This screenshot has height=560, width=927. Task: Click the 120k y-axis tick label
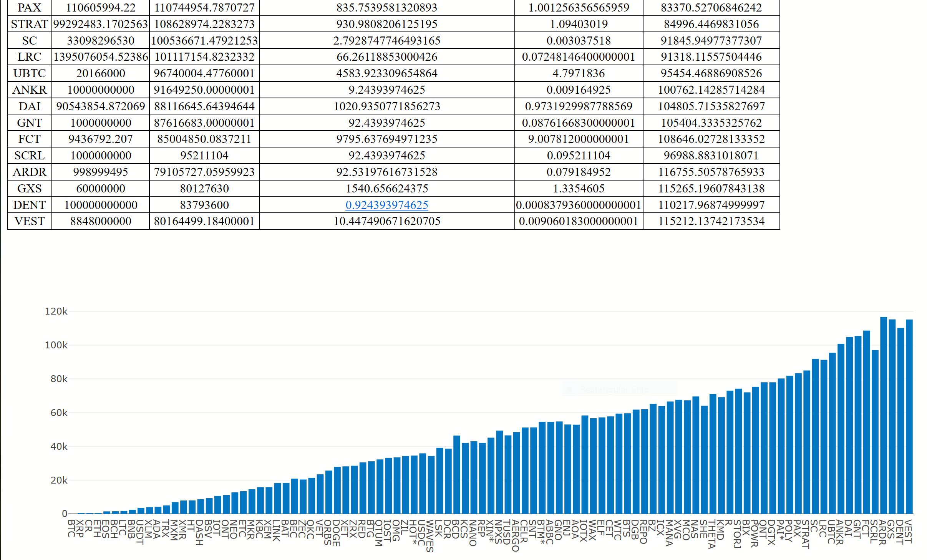(x=56, y=311)
